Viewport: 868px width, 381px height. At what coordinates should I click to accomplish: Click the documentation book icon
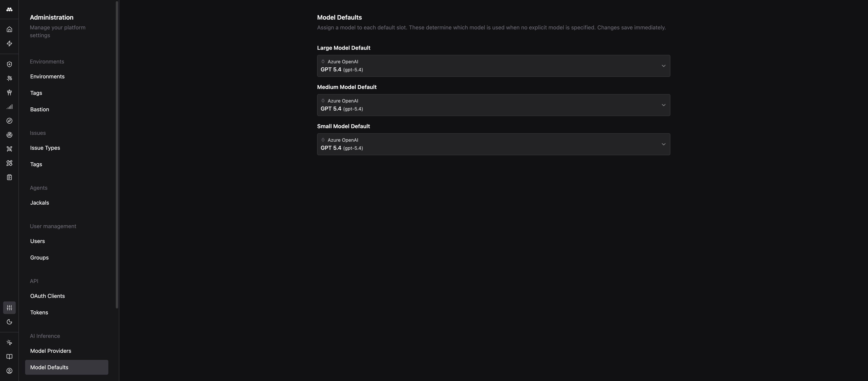[9, 357]
